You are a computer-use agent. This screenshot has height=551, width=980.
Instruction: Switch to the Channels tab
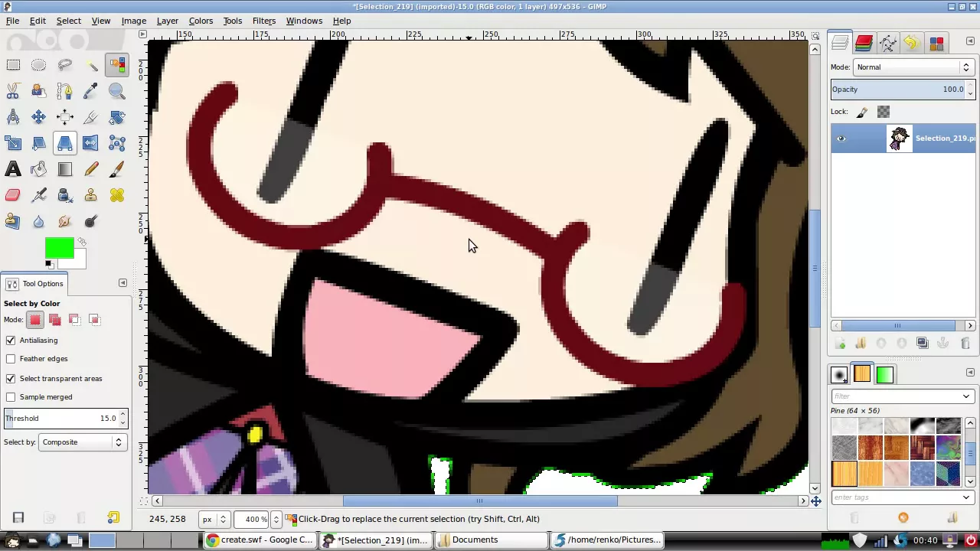(x=864, y=43)
